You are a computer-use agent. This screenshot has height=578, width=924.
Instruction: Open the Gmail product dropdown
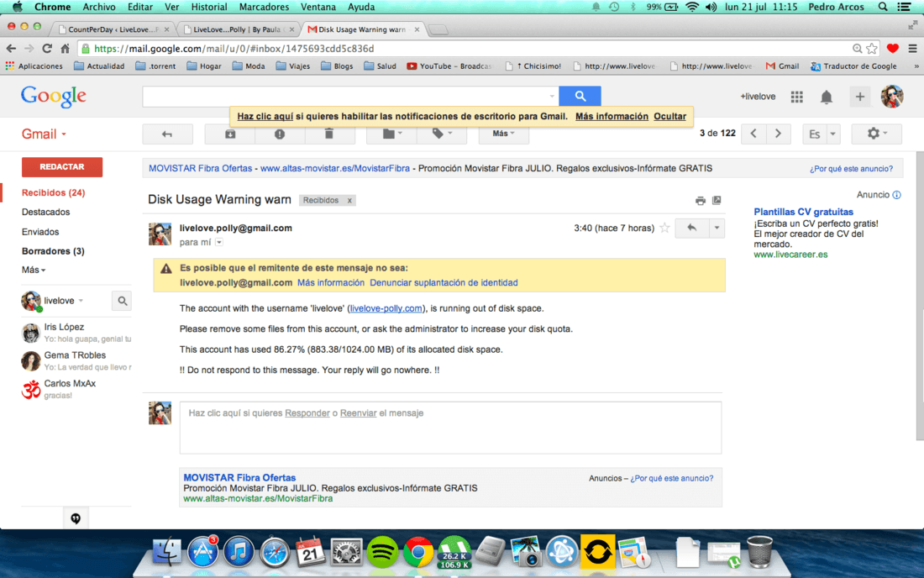tap(44, 134)
